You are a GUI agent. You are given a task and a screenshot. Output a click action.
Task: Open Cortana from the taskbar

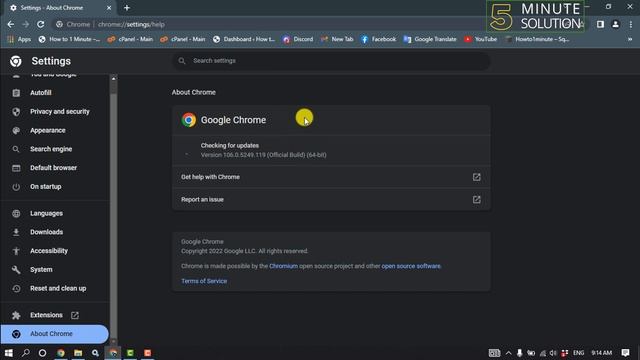[x=42, y=353]
